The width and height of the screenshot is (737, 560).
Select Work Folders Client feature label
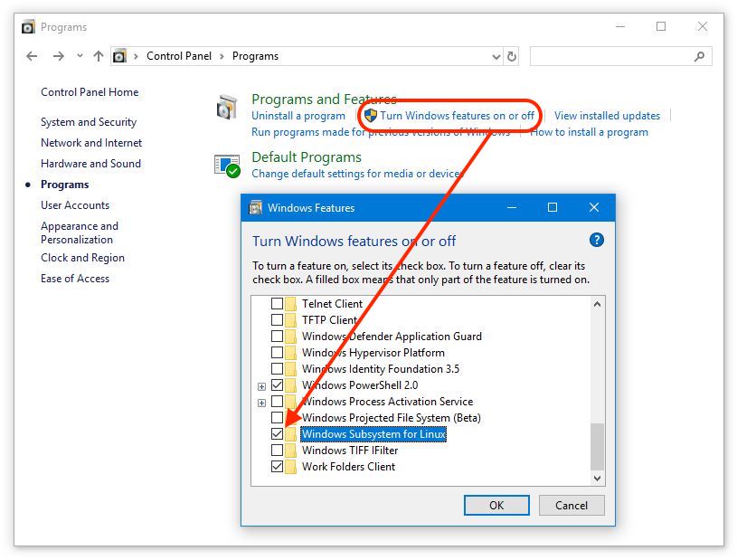pos(349,467)
